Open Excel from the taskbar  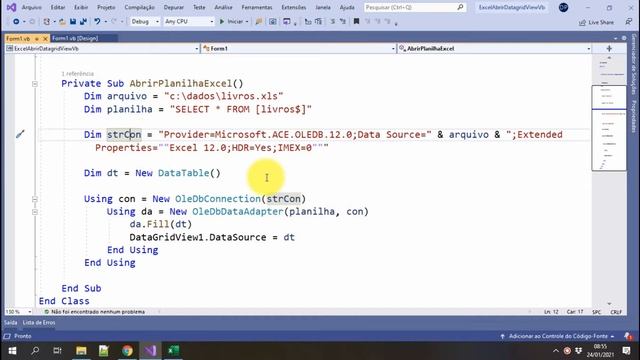pyautogui.click(x=173, y=351)
